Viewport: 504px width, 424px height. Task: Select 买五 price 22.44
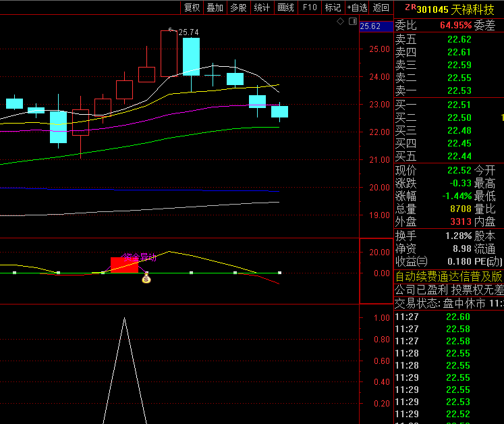pyautogui.click(x=459, y=157)
